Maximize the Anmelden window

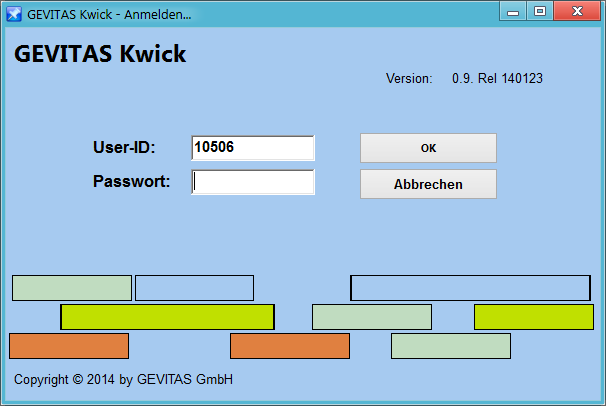click(x=540, y=11)
